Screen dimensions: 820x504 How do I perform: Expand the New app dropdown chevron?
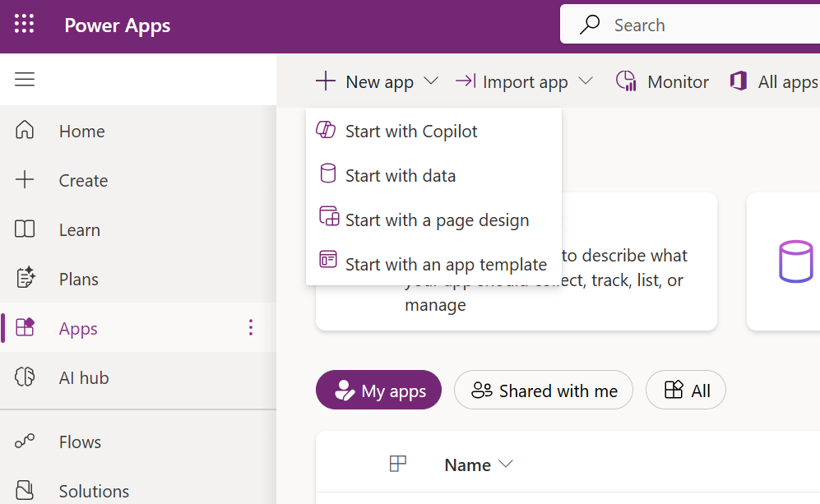(x=431, y=81)
